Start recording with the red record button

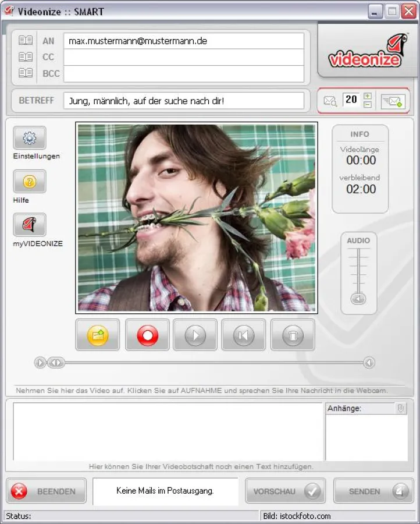pos(147,335)
